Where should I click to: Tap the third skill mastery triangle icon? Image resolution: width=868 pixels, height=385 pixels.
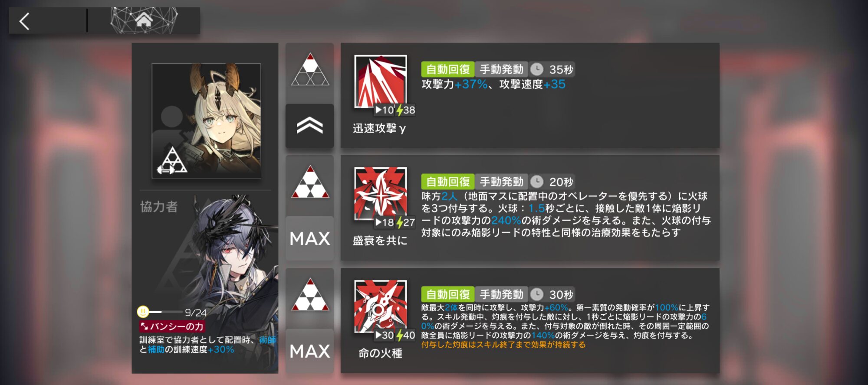[x=310, y=294]
